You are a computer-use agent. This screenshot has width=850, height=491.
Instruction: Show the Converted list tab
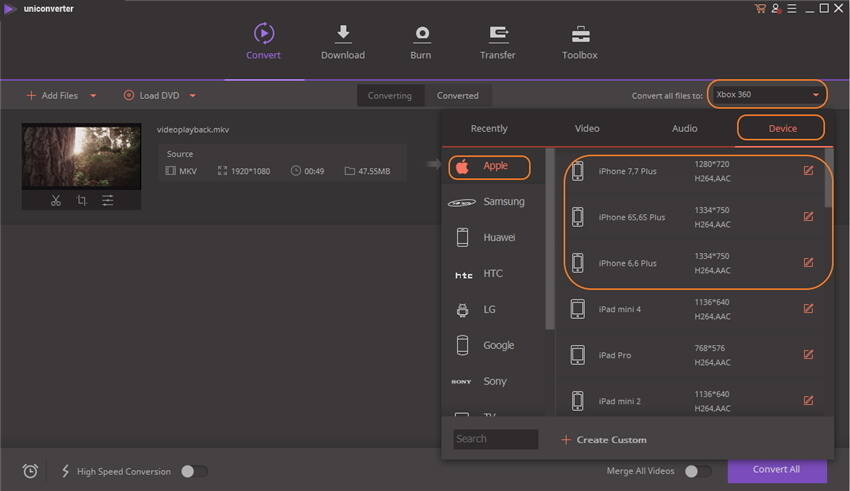(458, 96)
